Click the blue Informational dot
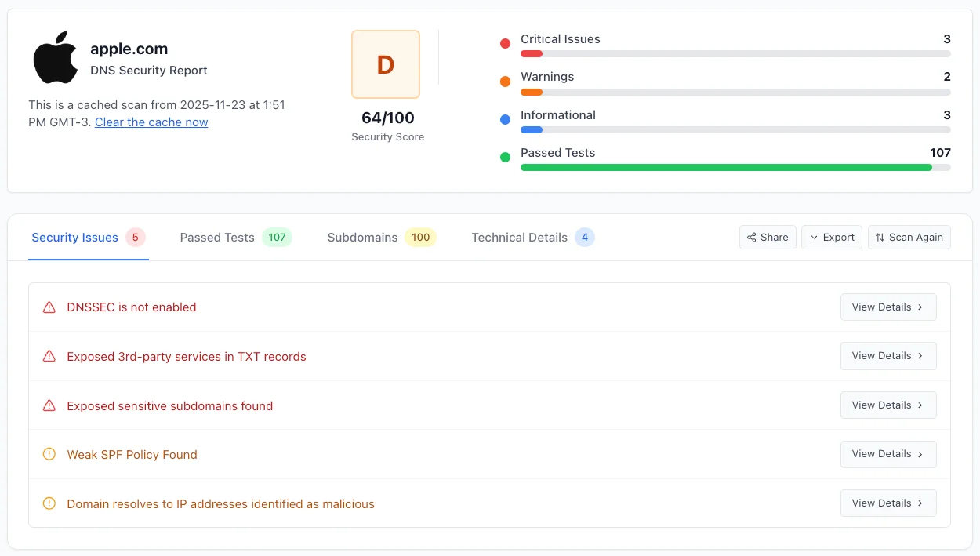Screen dimensions: 980x556 (505, 119)
